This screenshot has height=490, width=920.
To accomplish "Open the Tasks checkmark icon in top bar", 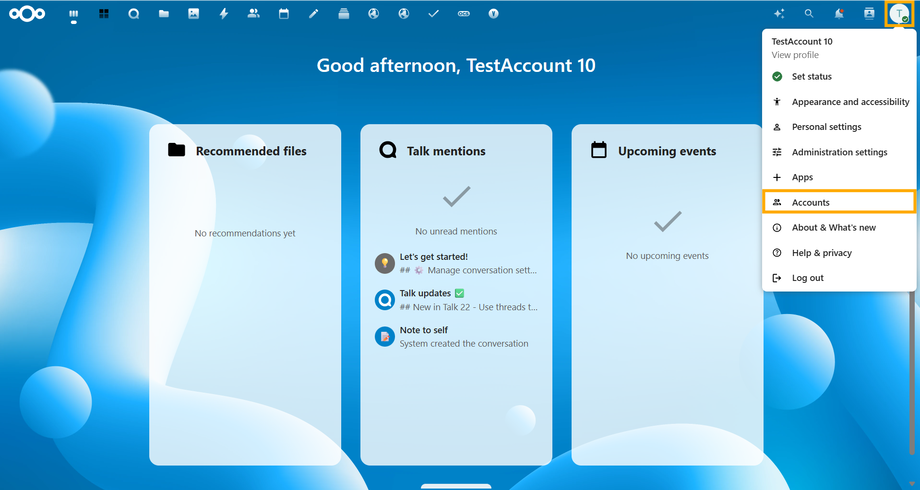I will pyautogui.click(x=434, y=13).
